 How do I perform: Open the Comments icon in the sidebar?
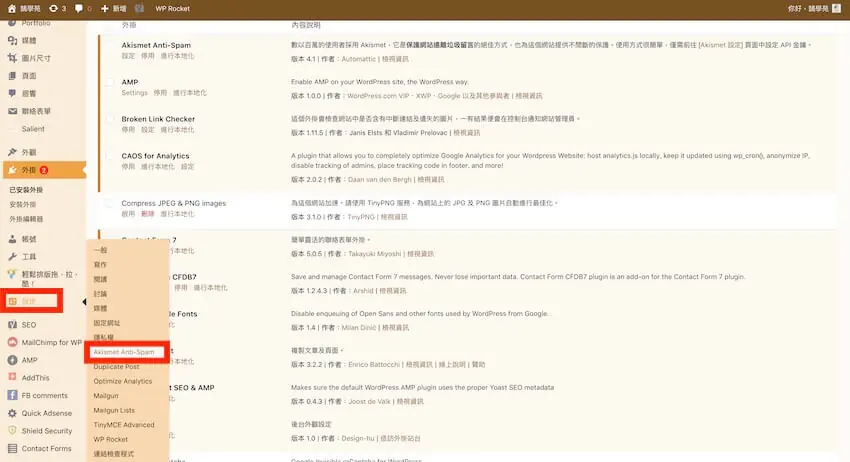point(12,93)
